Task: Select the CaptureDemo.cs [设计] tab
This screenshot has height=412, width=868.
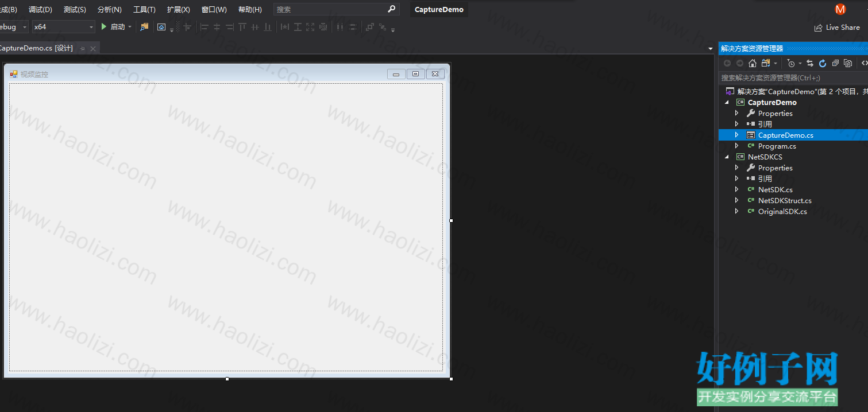Action: pos(36,48)
